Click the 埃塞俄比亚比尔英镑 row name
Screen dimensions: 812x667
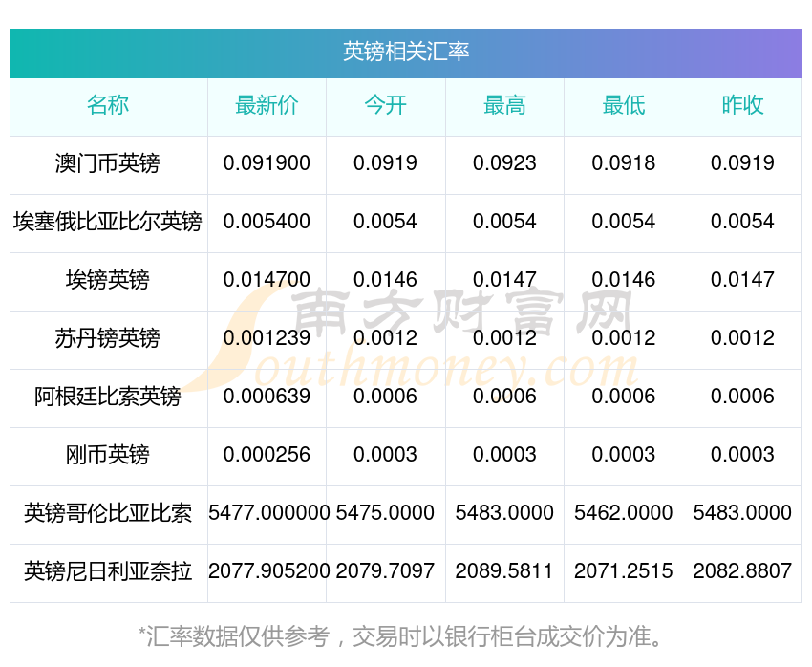tap(108, 222)
